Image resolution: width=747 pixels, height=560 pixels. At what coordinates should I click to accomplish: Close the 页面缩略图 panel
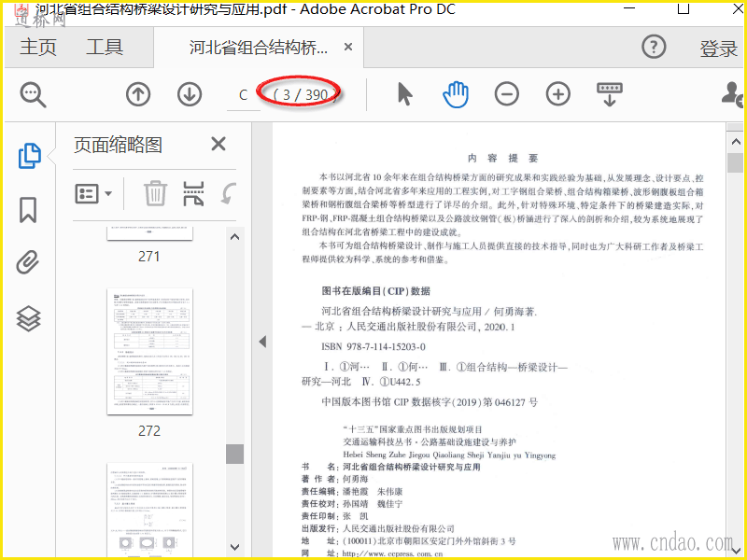[x=218, y=144]
